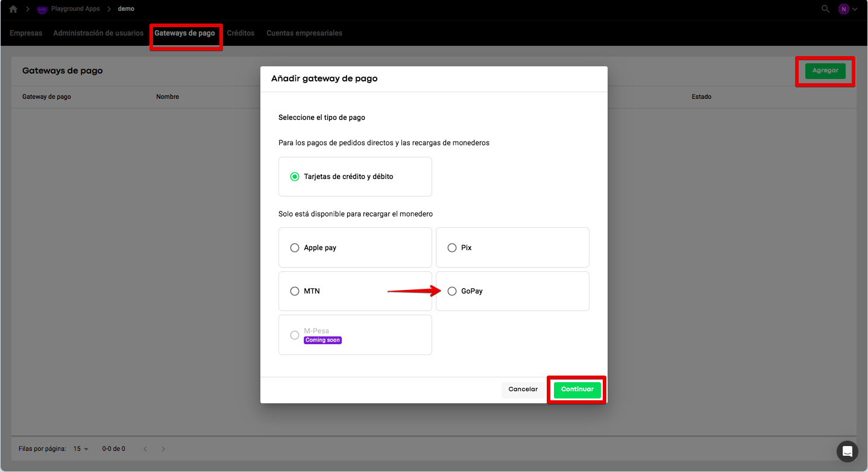
Task: Click the Filas por página label
Action: point(42,449)
